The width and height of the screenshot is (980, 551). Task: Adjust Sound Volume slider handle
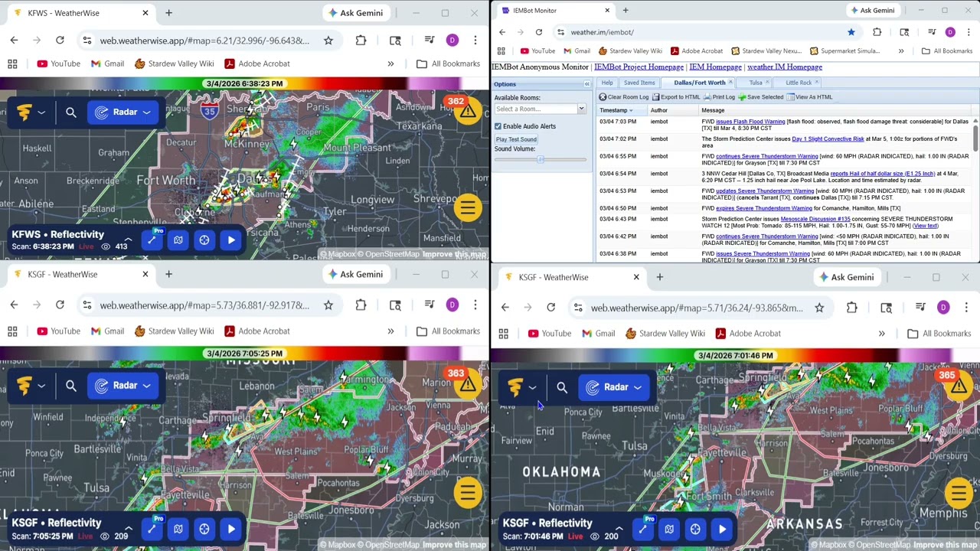tap(541, 159)
